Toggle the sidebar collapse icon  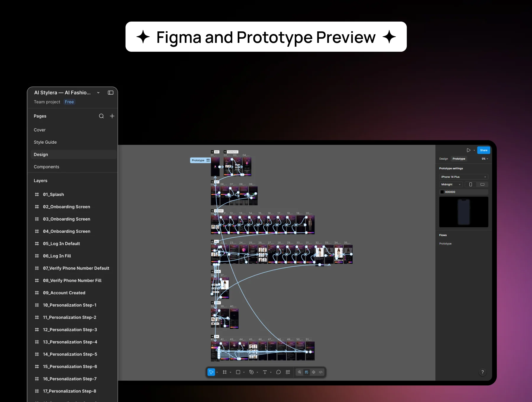111,93
